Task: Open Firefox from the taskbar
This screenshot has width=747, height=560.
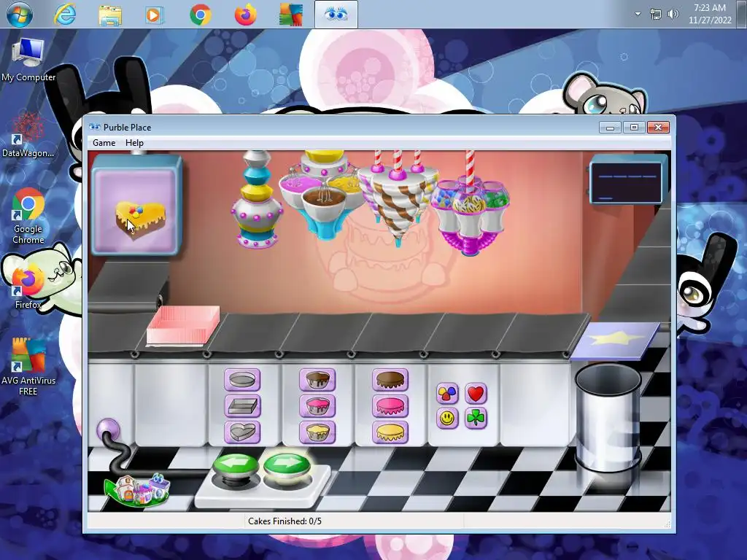Action: coord(246,15)
